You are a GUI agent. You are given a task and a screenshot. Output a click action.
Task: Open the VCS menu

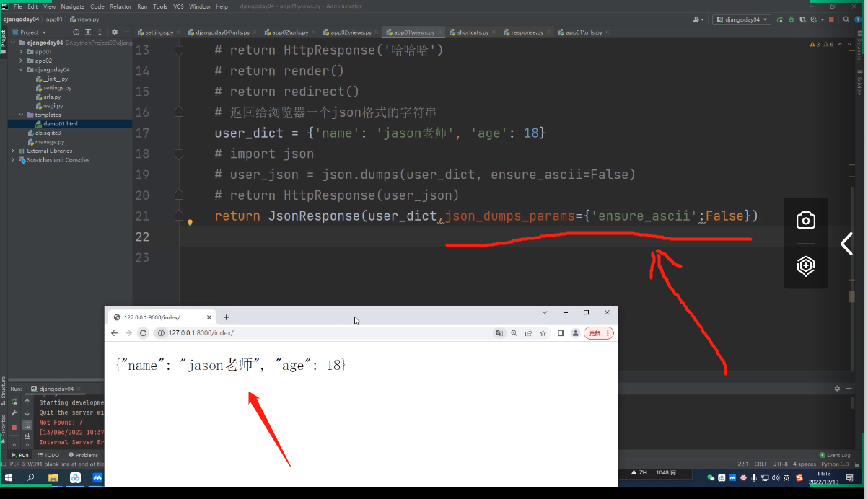178,6
